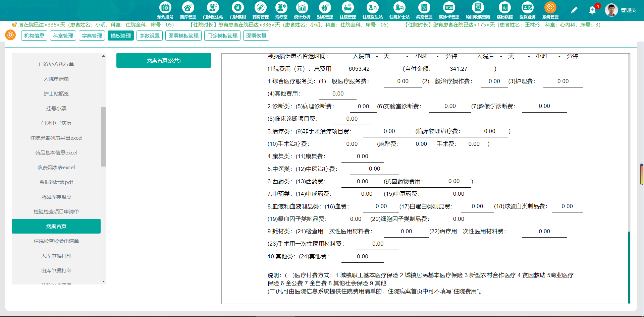Select 入院申请单 in template list
Viewport: 644px width, 317px height.
(x=56, y=79)
